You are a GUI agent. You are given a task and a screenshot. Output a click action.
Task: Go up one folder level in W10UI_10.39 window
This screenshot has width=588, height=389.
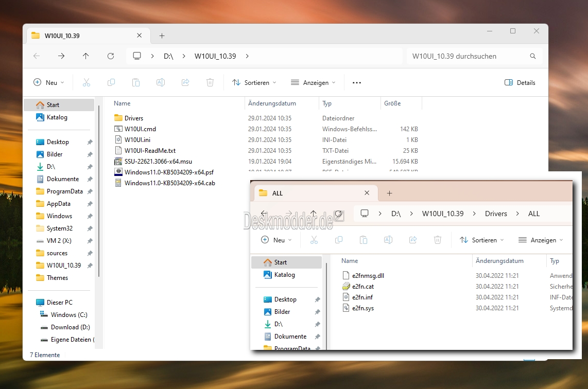tap(86, 56)
